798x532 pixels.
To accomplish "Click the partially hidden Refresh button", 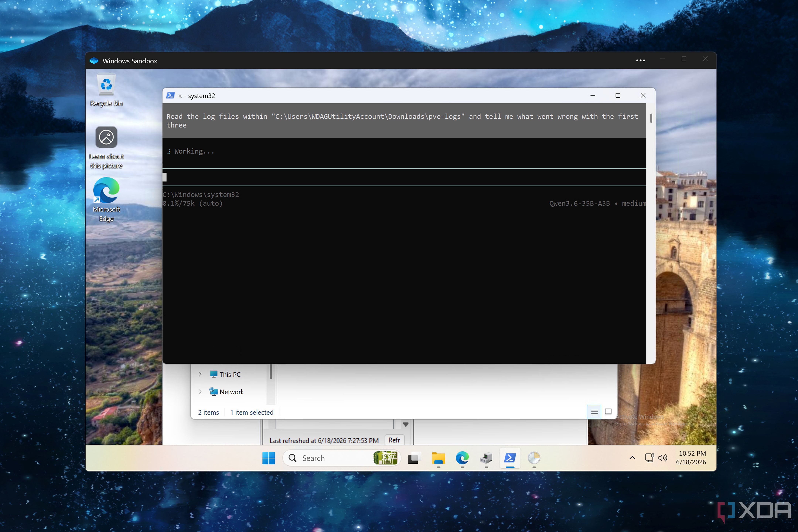I will tap(394, 440).
